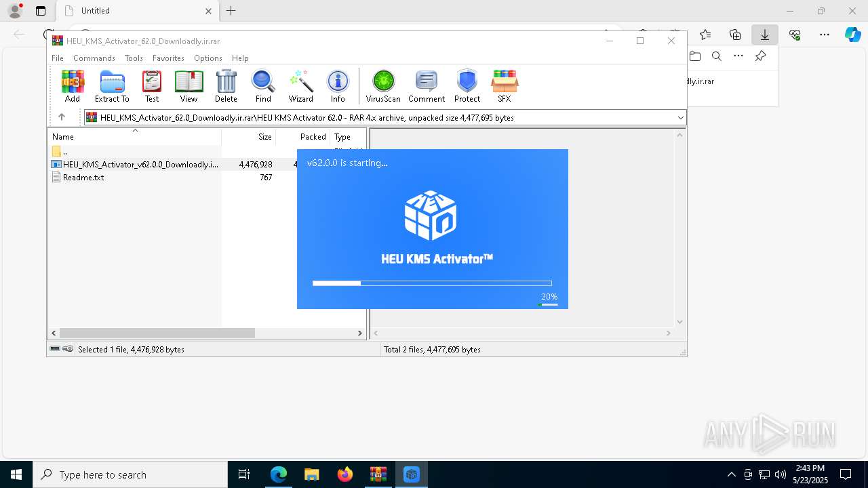
Task: Click the status bar drive icon in WinRAR
Action: point(55,349)
